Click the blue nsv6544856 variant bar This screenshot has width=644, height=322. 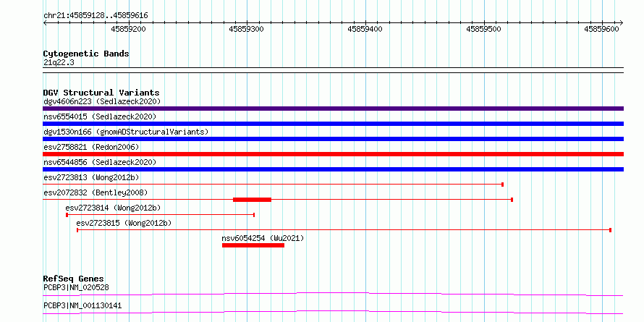333,169
